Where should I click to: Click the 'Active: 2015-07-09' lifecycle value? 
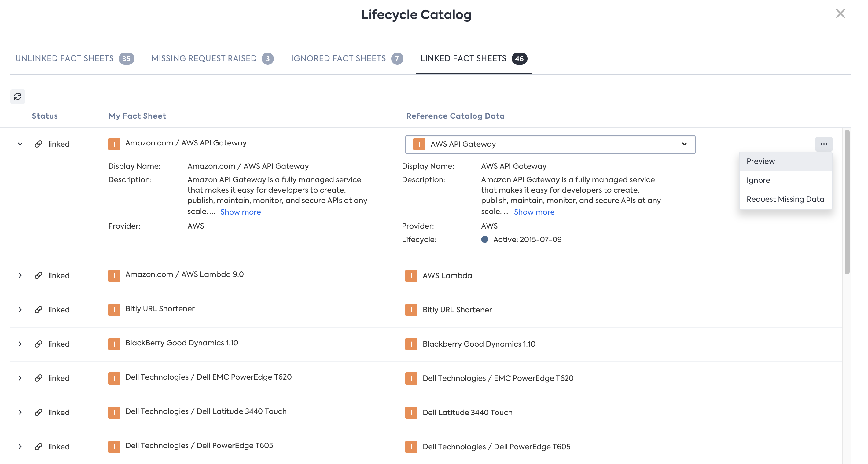[527, 240]
